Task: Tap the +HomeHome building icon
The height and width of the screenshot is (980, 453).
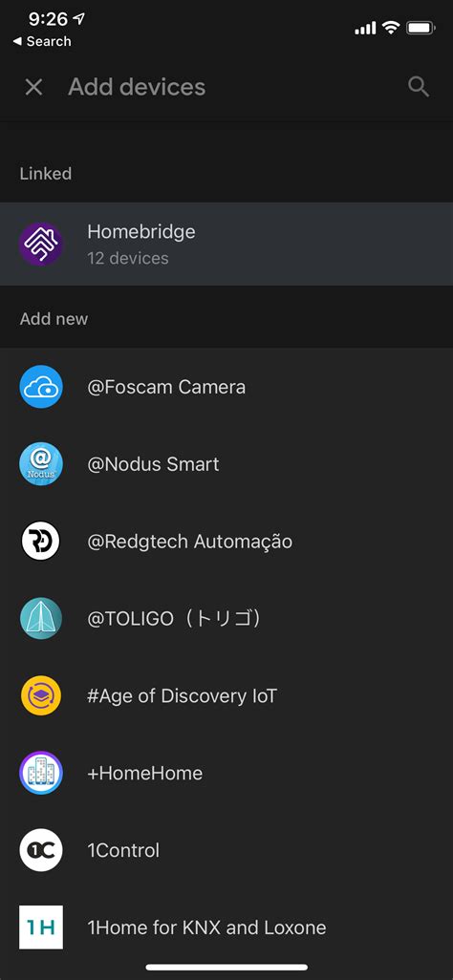Action: [41, 773]
